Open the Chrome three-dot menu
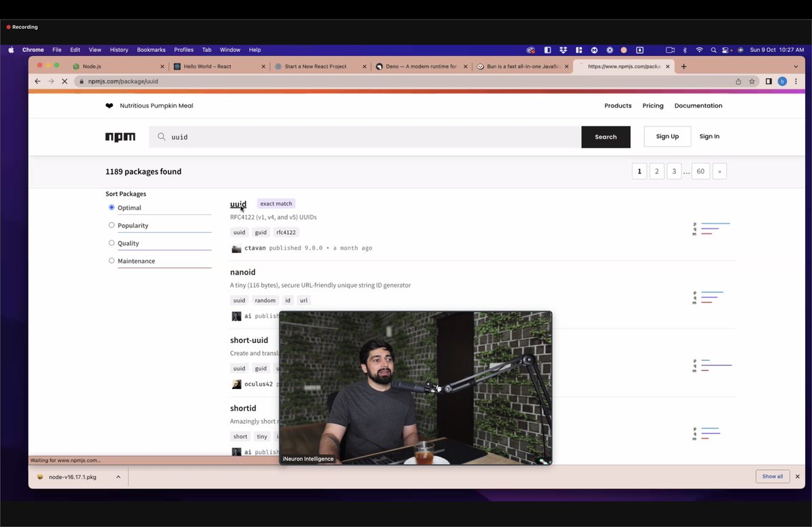The image size is (812, 527). tap(796, 81)
